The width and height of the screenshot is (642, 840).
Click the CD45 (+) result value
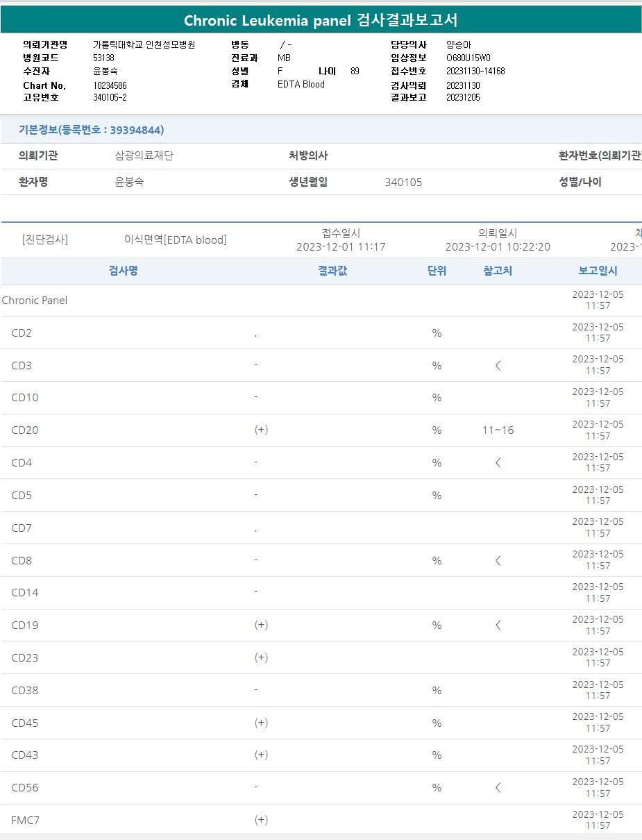coord(261,723)
